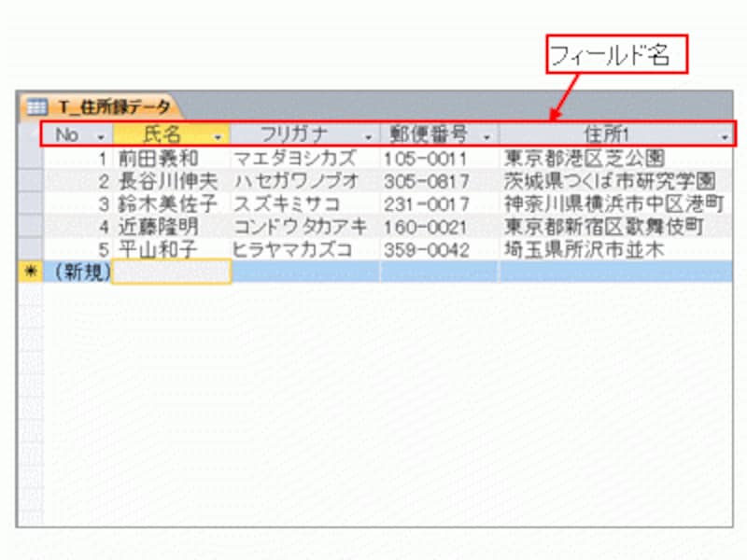Click the empty 氏名 field in new row

172,272
